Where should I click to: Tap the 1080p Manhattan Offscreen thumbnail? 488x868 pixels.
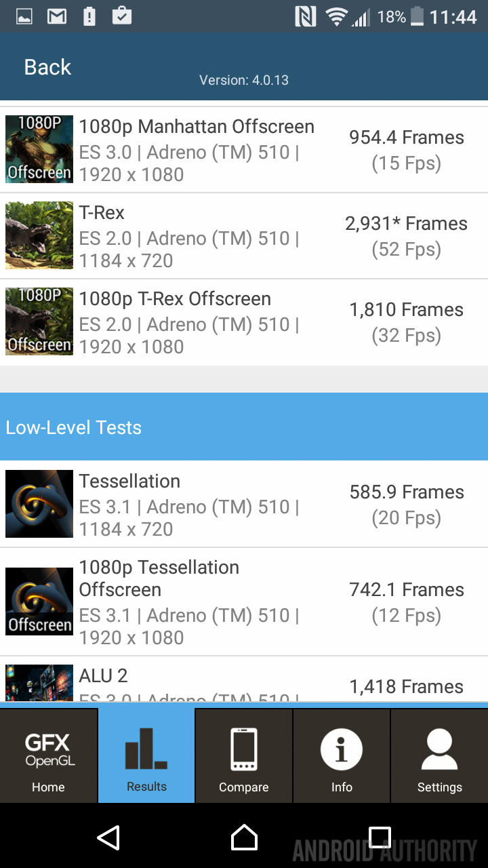[x=39, y=149]
